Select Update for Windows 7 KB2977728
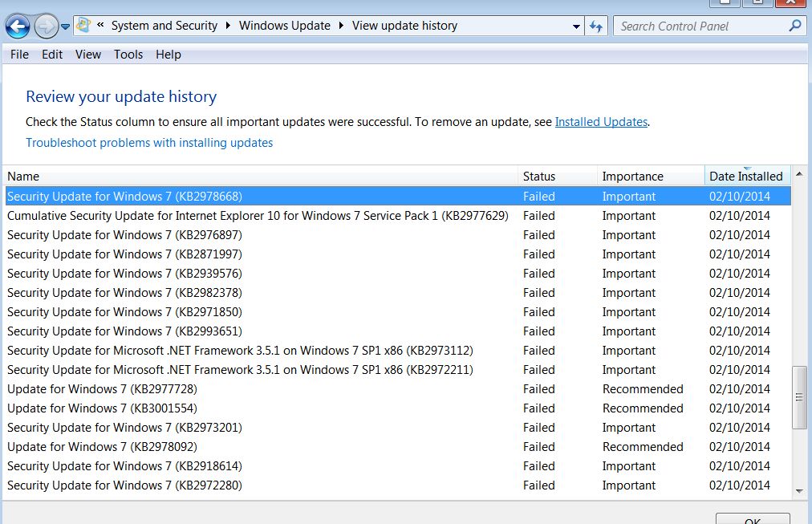Viewport: 812px width, 524px height. (x=398, y=389)
